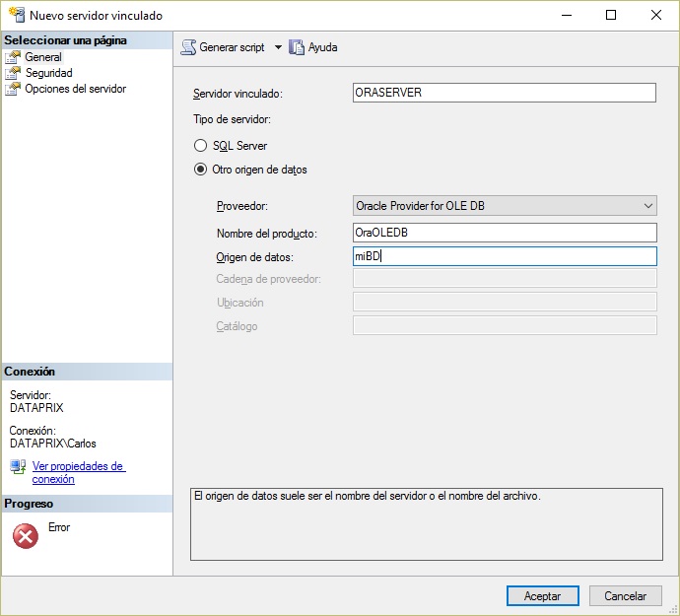680x616 pixels.
Task: Close the Nuevo servidor vinculado dialog
Action: pos(656,15)
